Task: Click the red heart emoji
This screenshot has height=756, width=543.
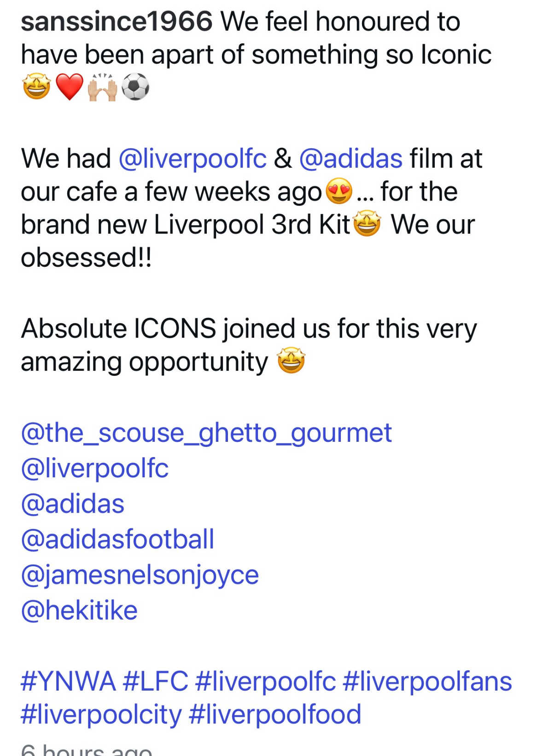Action: [x=70, y=87]
